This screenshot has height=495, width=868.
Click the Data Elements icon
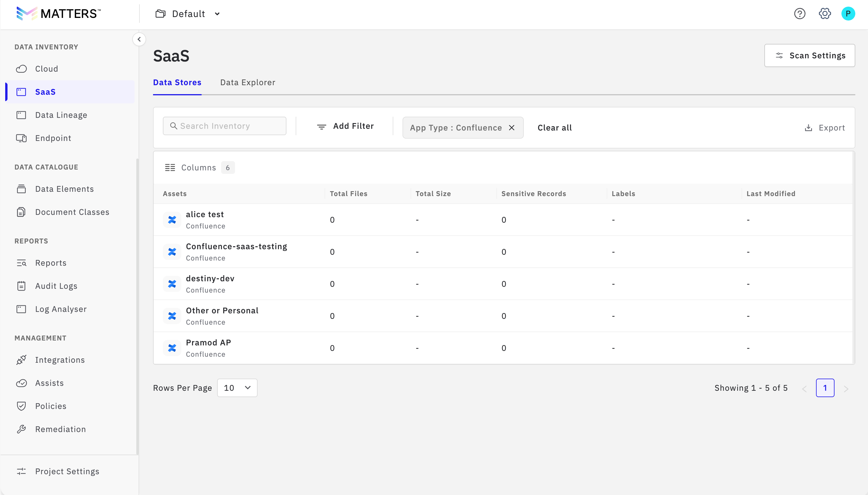(21, 189)
